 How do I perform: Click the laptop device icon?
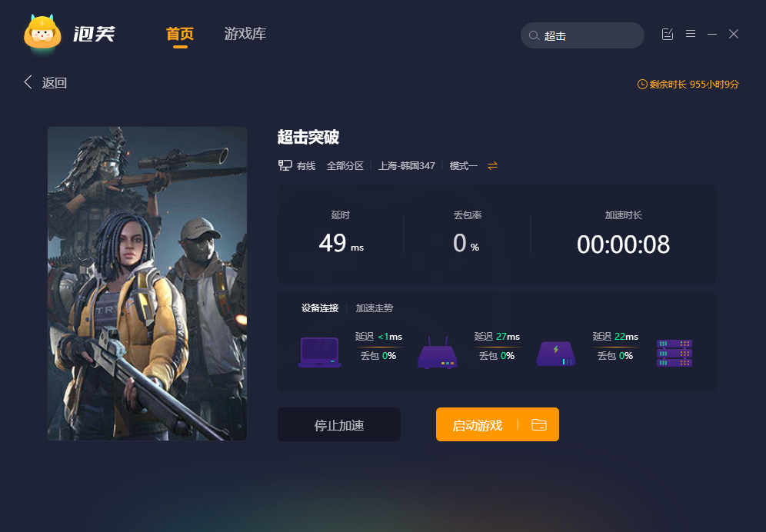pos(319,352)
